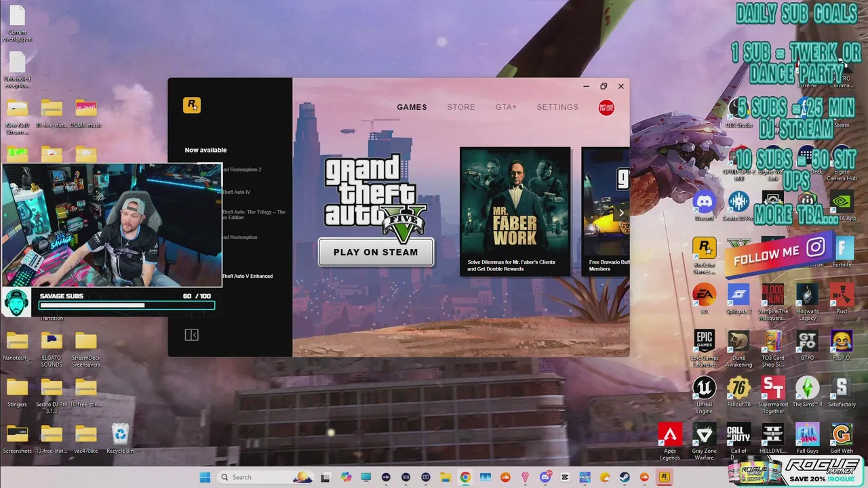The width and height of the screenshot is (868, 488).
Task: Open Task View on the taskbar
Action: point(325,477)
